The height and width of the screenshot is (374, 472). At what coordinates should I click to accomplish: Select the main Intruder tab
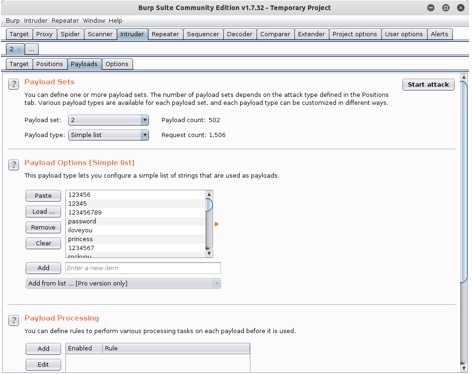(132, 34)
